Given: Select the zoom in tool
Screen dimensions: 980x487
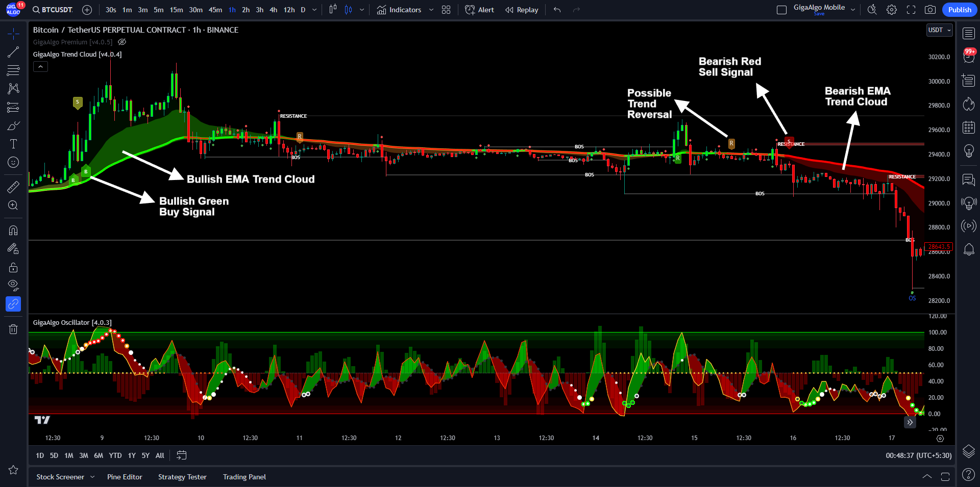Looking at the screenshot, I should [x=13, y=206].
